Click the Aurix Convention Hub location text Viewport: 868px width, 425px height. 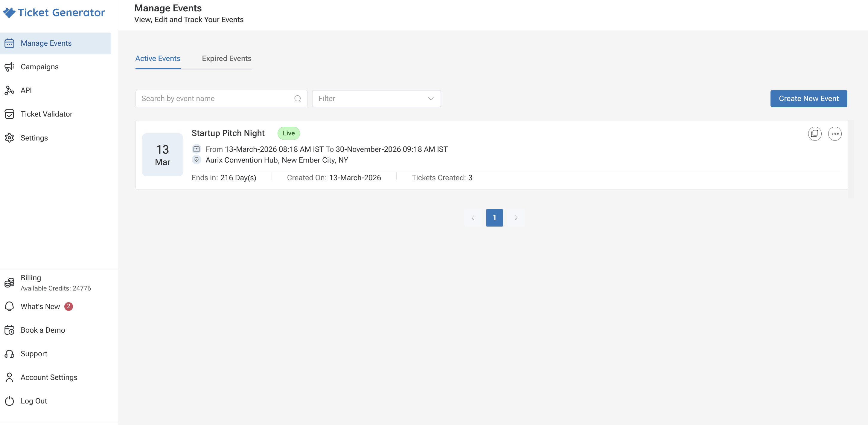[x=277, y=160]
